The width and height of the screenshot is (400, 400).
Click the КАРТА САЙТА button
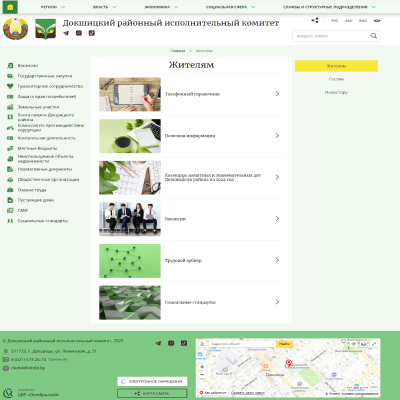[x=152, y=393]
